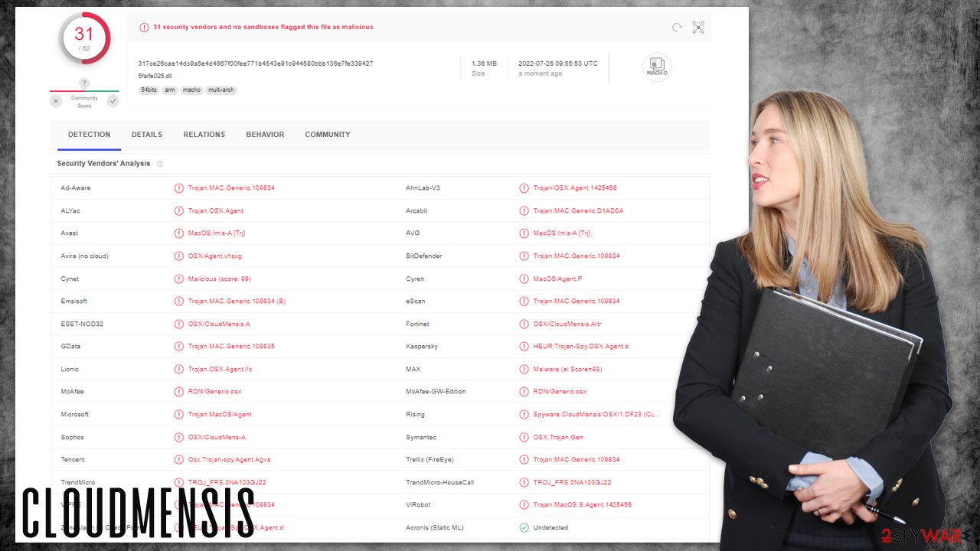Click TrendMicro-HouseCall result TROJ_FRS.0NA103GJ22
980x551 pixels.
click(x=572, y=482)
